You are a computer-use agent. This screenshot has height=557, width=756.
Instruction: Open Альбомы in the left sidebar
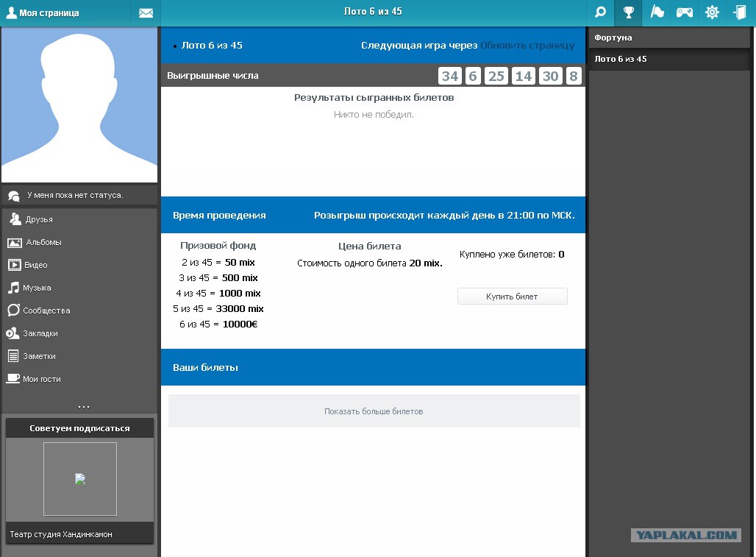click(x=43, y=242)
